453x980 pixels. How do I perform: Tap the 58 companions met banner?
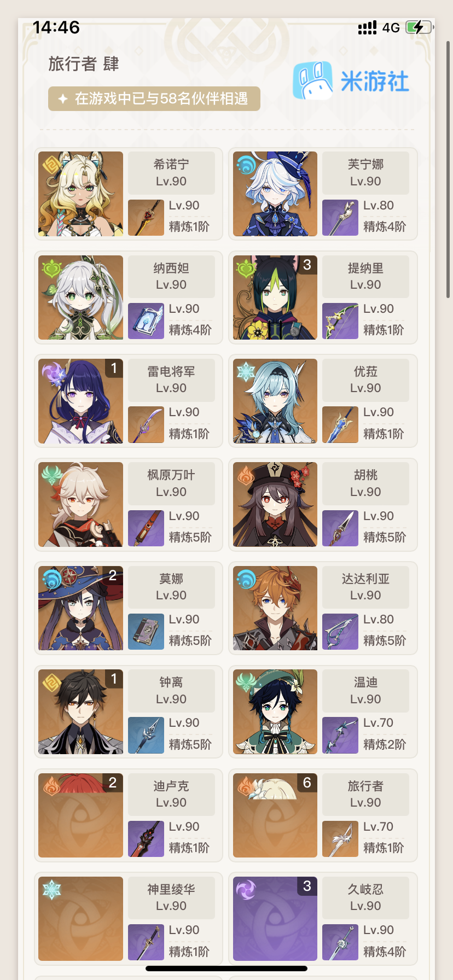(x=154, y=98)
